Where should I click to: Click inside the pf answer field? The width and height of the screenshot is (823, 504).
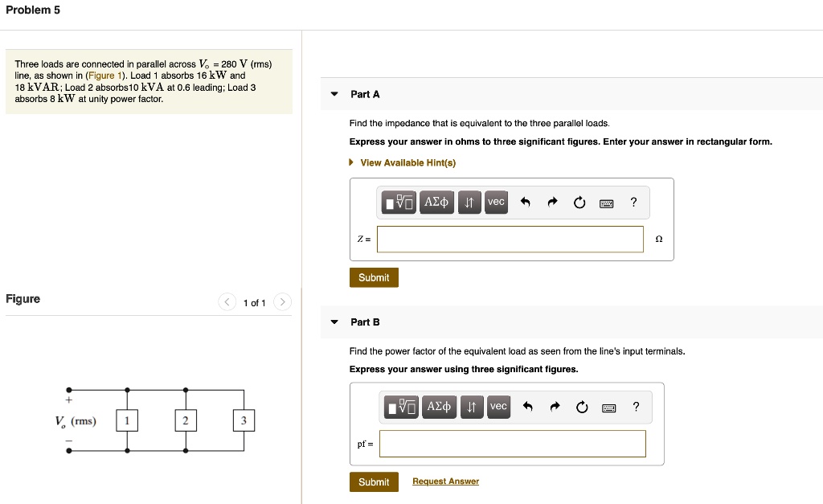tap(514, 443)
